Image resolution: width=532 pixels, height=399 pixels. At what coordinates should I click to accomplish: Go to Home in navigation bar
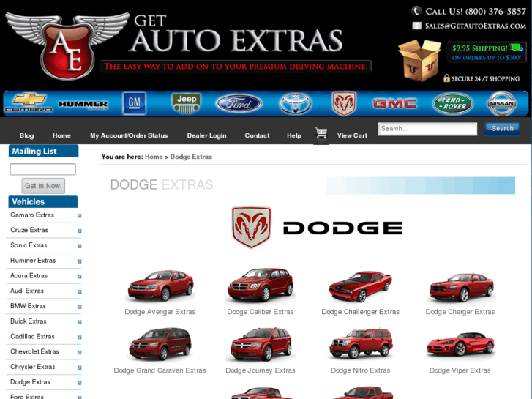pyautogui.click(x=61, y=135)
